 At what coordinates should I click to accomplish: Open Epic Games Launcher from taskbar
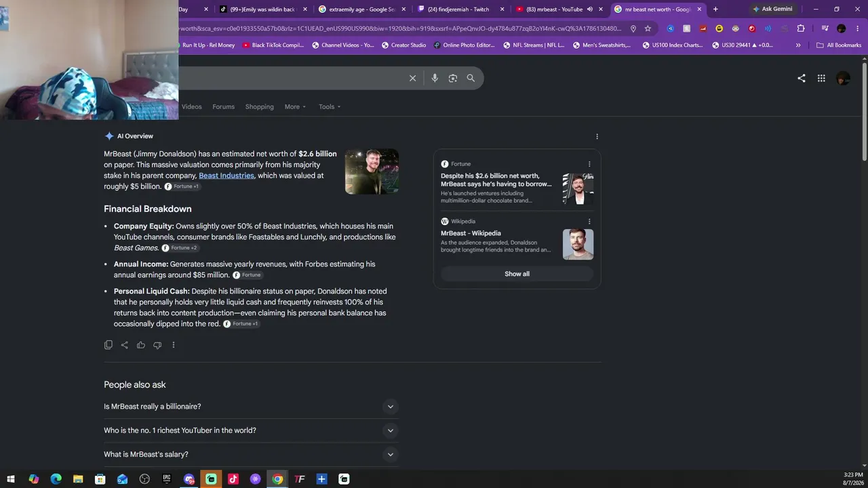click(167, 479)
